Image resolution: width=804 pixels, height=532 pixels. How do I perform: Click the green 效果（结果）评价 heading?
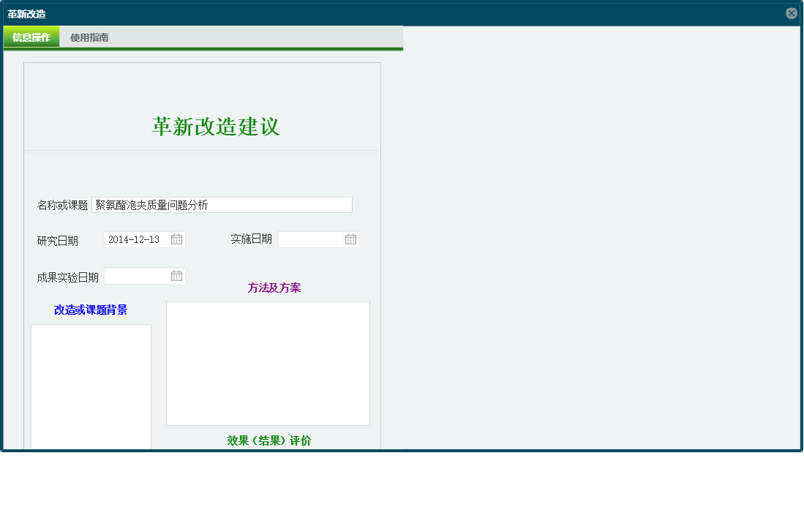click(268, 440)
